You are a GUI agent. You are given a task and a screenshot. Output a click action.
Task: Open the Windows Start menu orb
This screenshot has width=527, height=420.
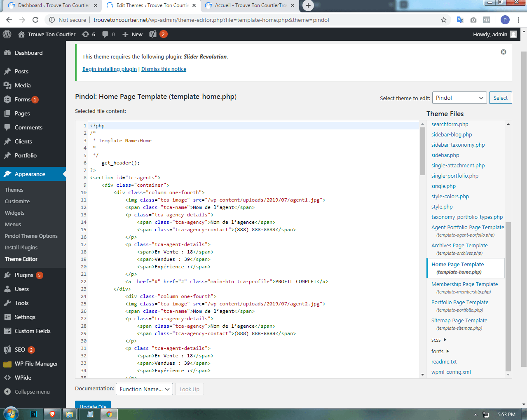pos(11,413)
